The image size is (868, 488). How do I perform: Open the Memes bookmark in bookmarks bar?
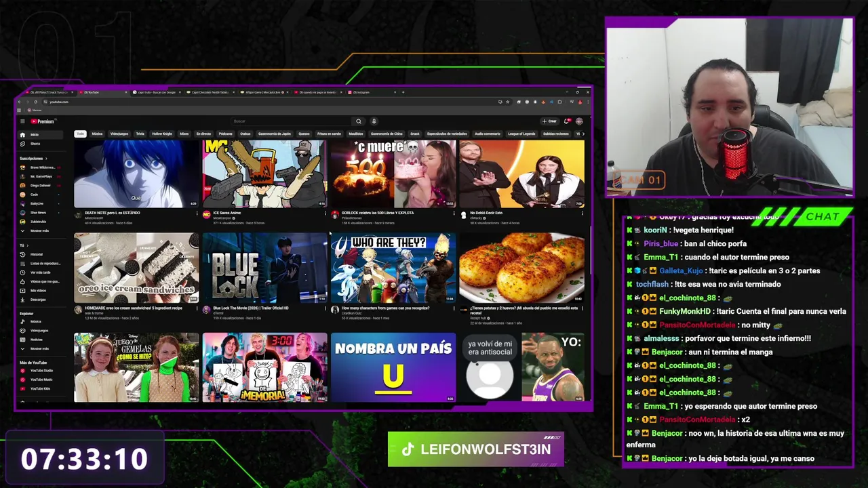tap(35, 110)
